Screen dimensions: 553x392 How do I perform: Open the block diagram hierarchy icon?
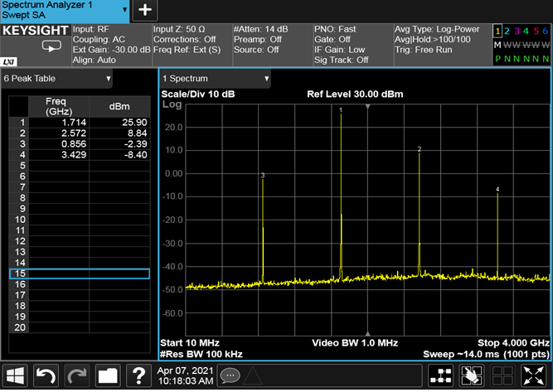[440, 375]
